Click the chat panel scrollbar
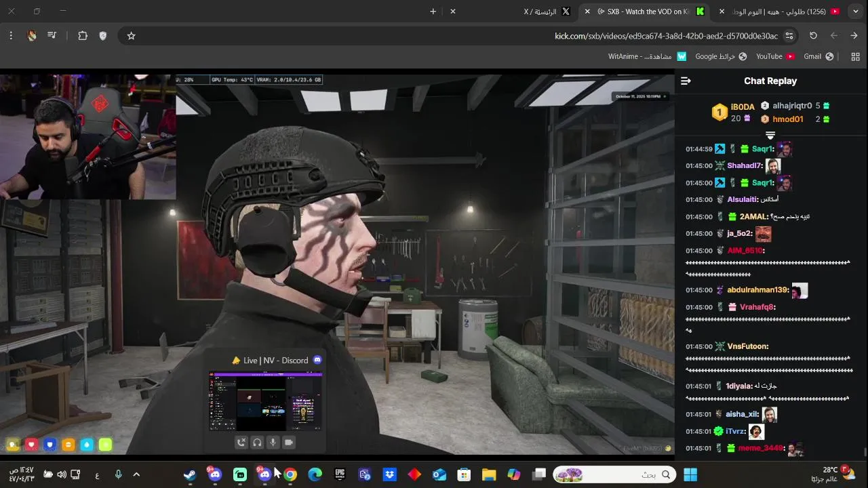This screenshot has height=488, width=868. tap(865, 453)
